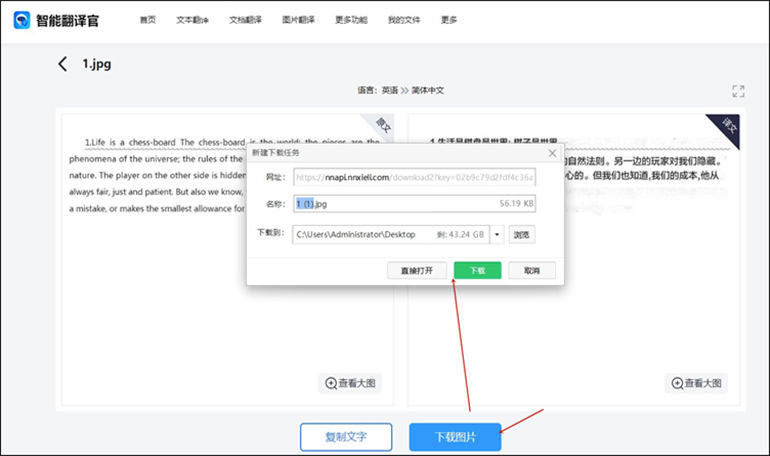Open the 更多 menu item

click(x=449, y=20)
